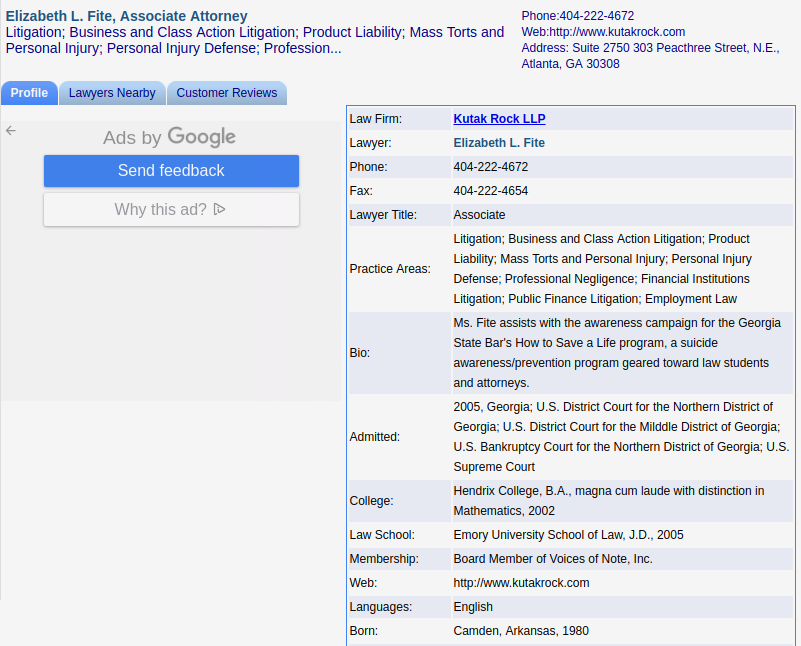Click the Web value http://www.kutakrock.com in table
The width and height of the screenshot is (801, 646).
coord(522,583)
